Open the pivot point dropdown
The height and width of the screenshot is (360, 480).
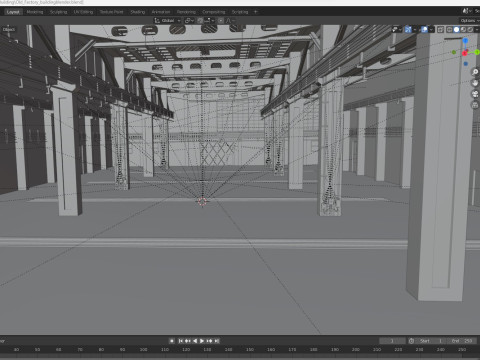189,21
